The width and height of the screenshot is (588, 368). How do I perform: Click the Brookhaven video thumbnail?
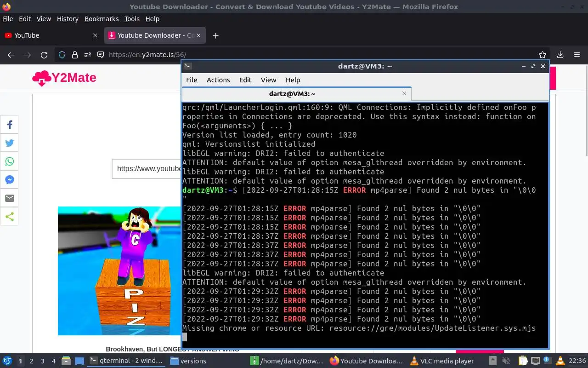[x=120, y=271]
